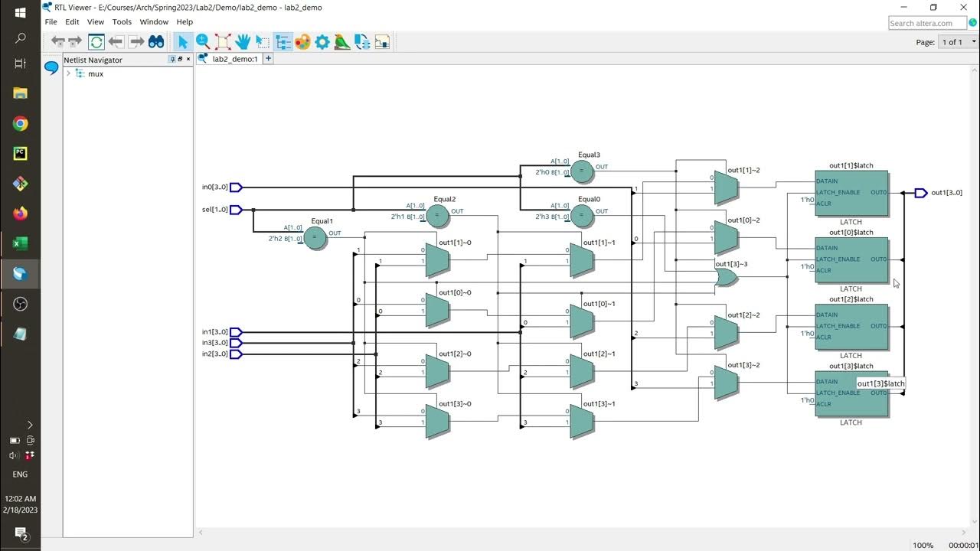Open OBS Studio from taskbar
This screenshot has width=980, height=551.
(x=21, y=304)
